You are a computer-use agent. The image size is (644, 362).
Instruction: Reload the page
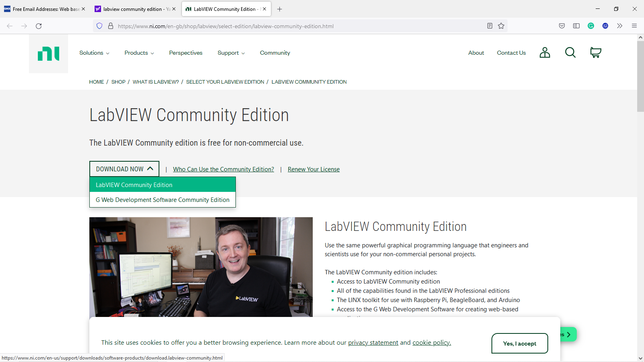39,26
